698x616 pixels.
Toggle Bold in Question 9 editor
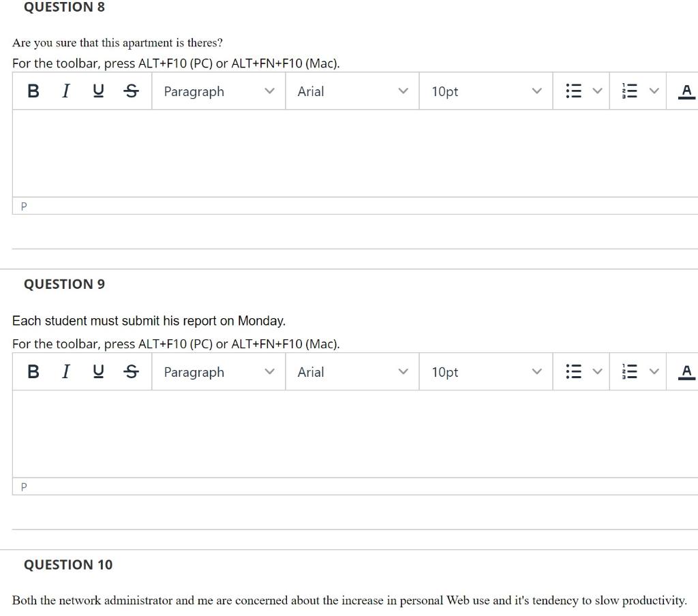[33, 371]
